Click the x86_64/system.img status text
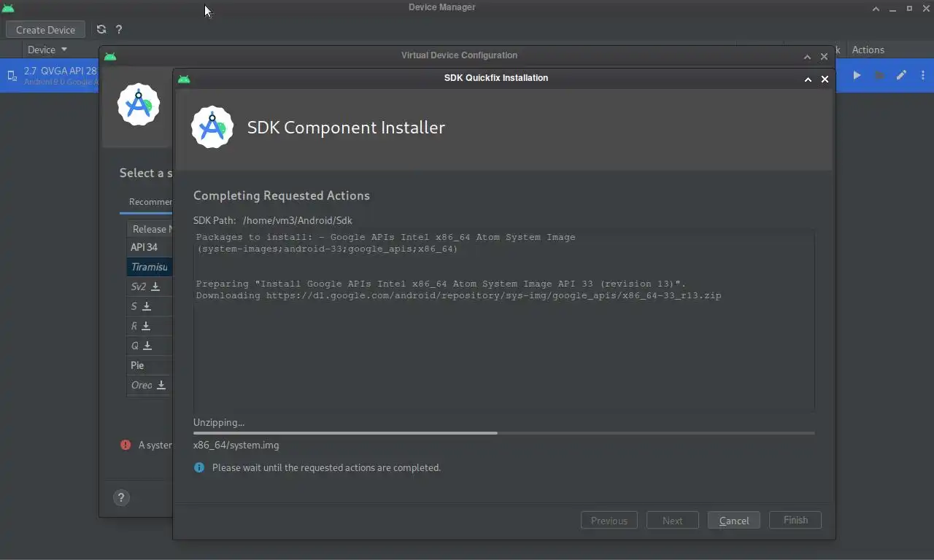The image size is (934, 560). (236, 445)
